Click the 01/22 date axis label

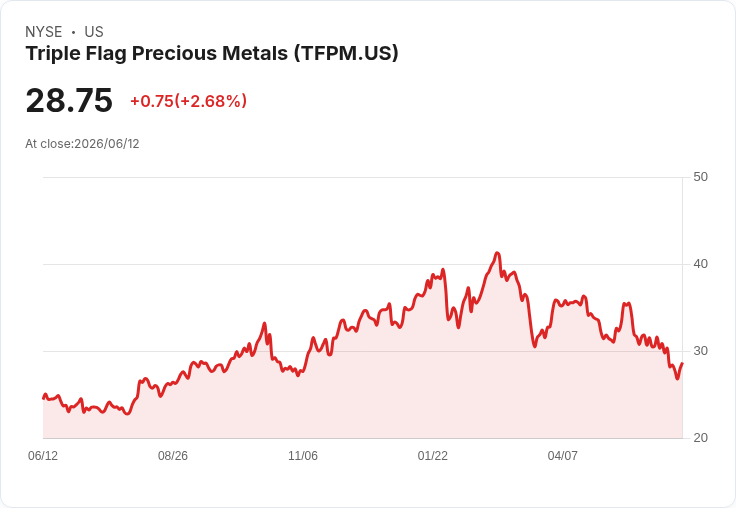tap(432, 455)
